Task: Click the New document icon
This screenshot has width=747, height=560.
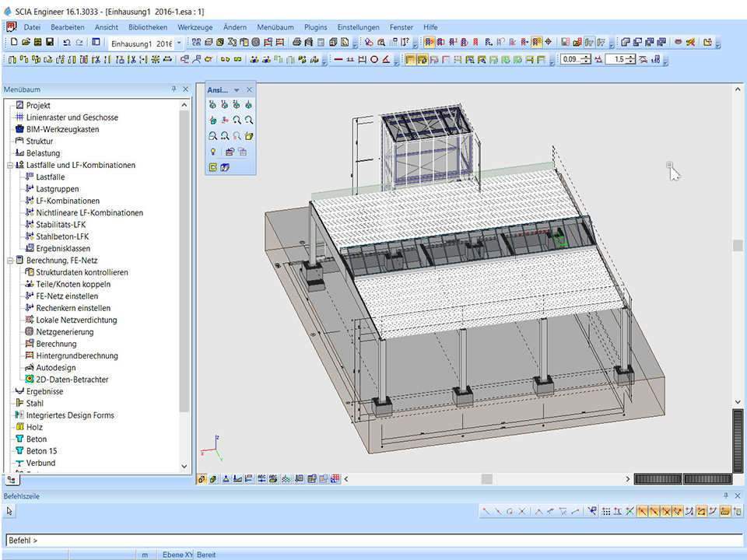Action: click(x=15, y=42)
